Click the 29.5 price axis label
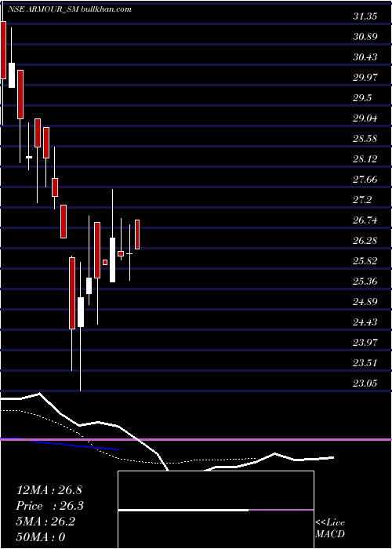Viewport: 392px width, 549px height. [x=362, y=98]
